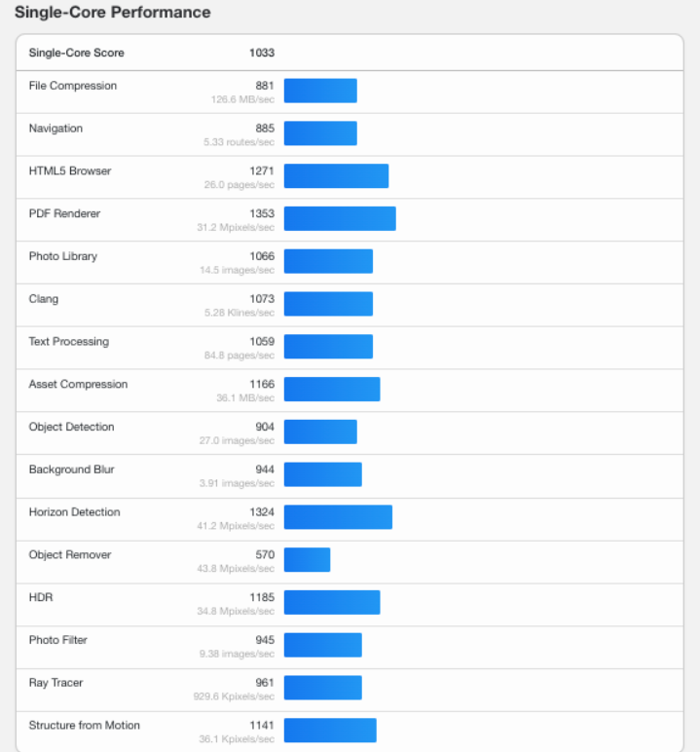Click the Structure from Motion bar
700x752 pixels.
click(330, 731)
